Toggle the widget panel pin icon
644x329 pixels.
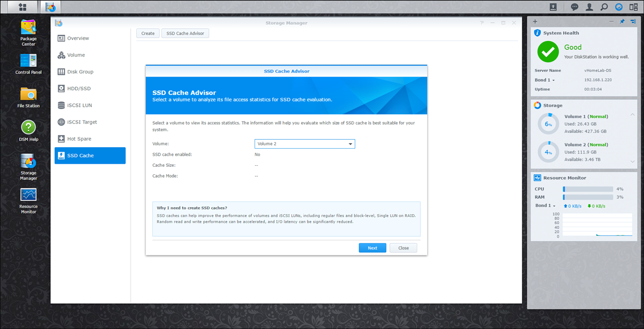tap(622, 22)
